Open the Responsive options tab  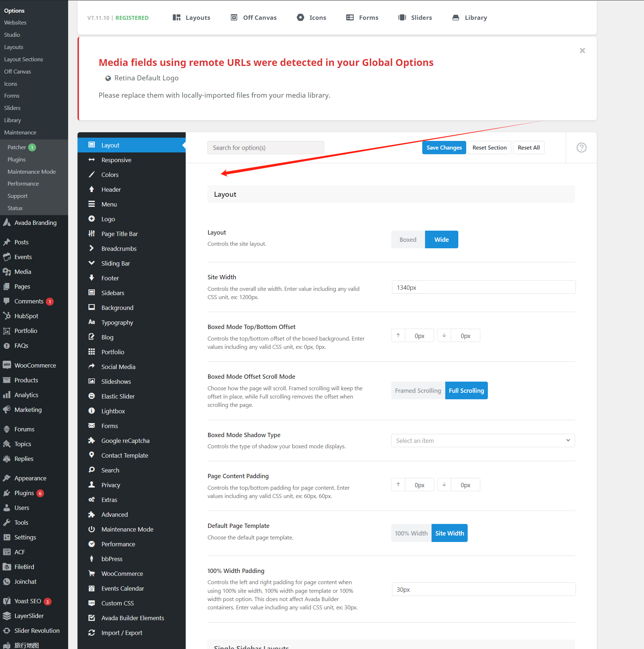coord(116,160)
